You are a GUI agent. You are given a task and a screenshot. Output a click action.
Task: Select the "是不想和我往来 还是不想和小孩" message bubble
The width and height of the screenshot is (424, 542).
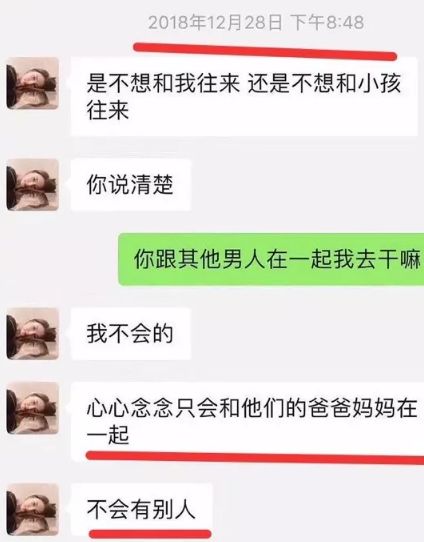[x=244, y=96]
